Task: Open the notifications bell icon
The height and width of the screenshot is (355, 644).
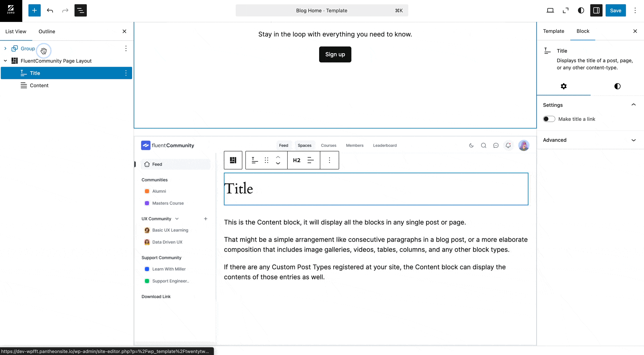Action: pyautogui.click(x=508, y=146)
